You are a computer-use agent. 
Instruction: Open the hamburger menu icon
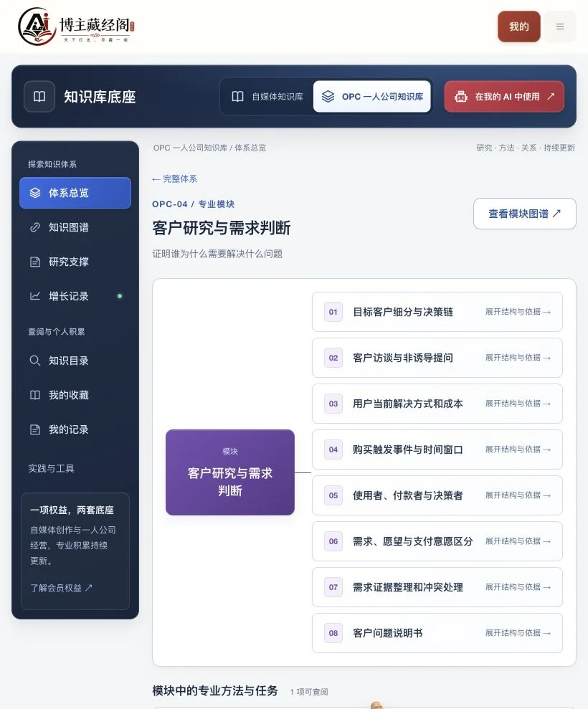click(560, 27)
